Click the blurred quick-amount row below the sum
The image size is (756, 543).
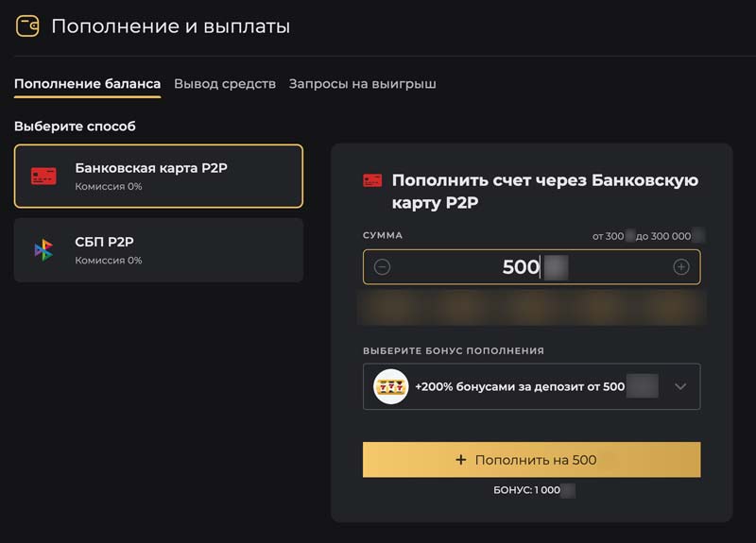[531, 307]
